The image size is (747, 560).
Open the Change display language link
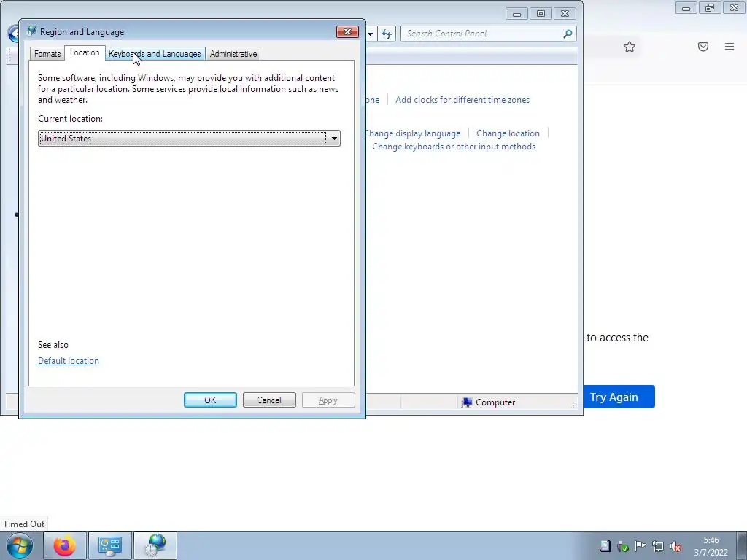[413, 133]
